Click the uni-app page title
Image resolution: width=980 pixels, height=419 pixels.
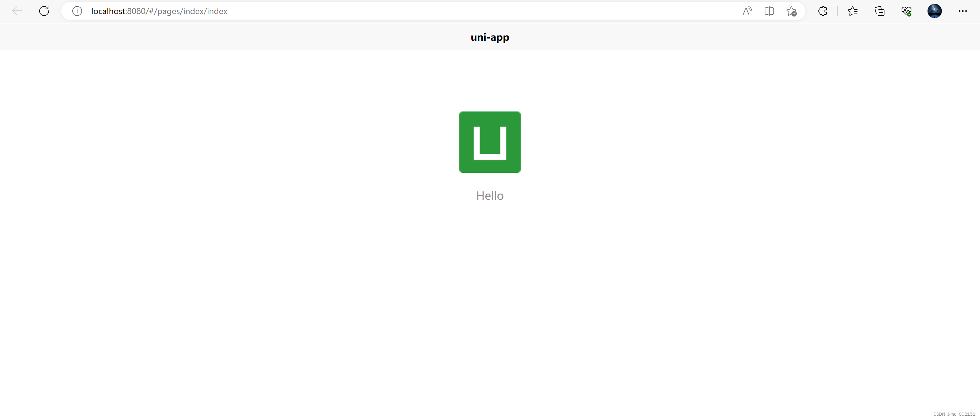(490, 37)
